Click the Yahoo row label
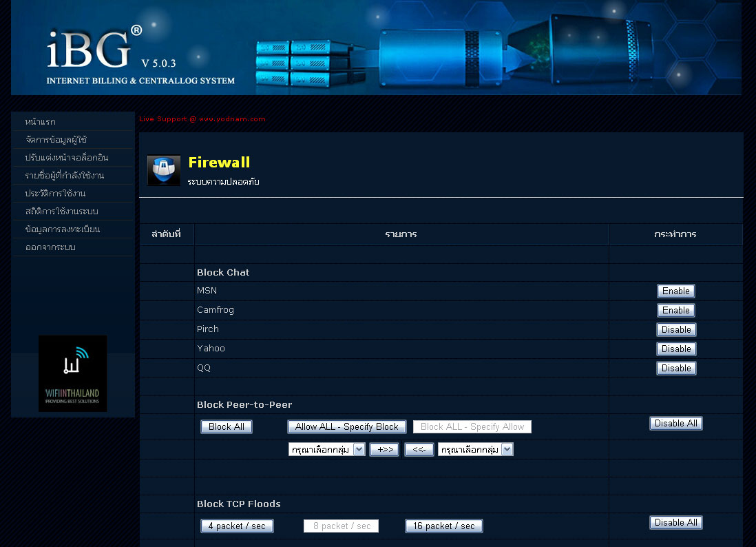 point(211,349)
